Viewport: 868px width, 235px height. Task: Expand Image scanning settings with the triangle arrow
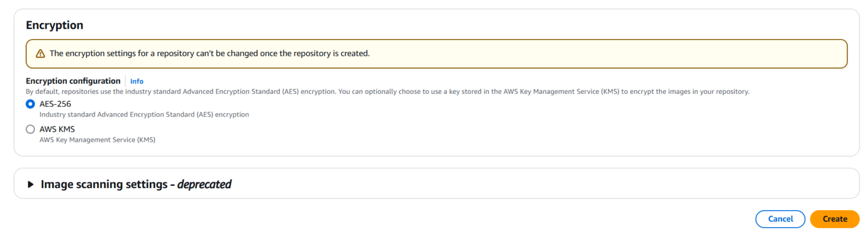31,184
